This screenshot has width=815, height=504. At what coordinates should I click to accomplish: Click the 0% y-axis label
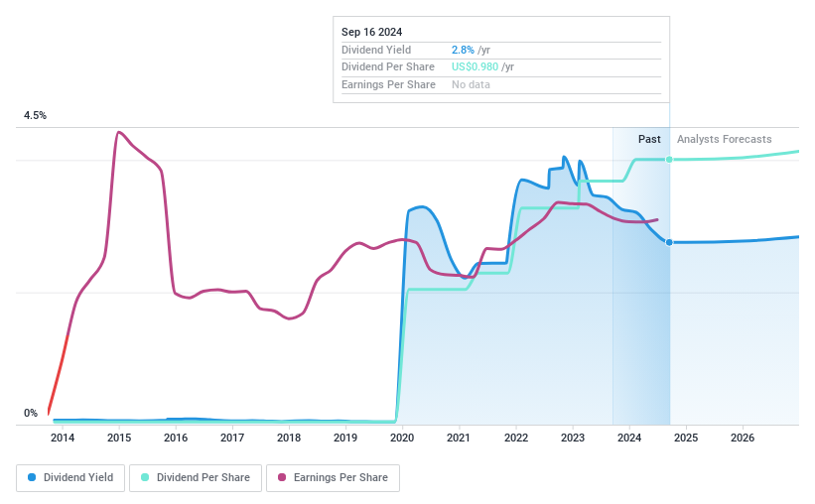click(31, 414)
